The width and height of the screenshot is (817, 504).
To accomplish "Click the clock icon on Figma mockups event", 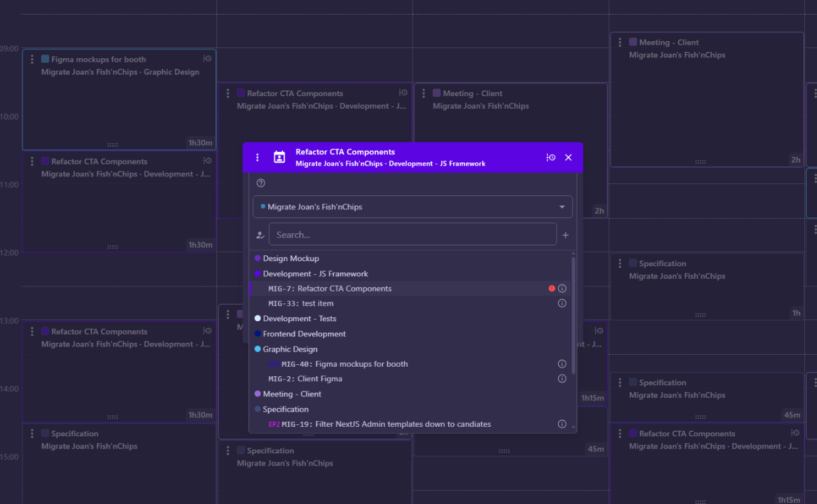I will tap(207, 58).
